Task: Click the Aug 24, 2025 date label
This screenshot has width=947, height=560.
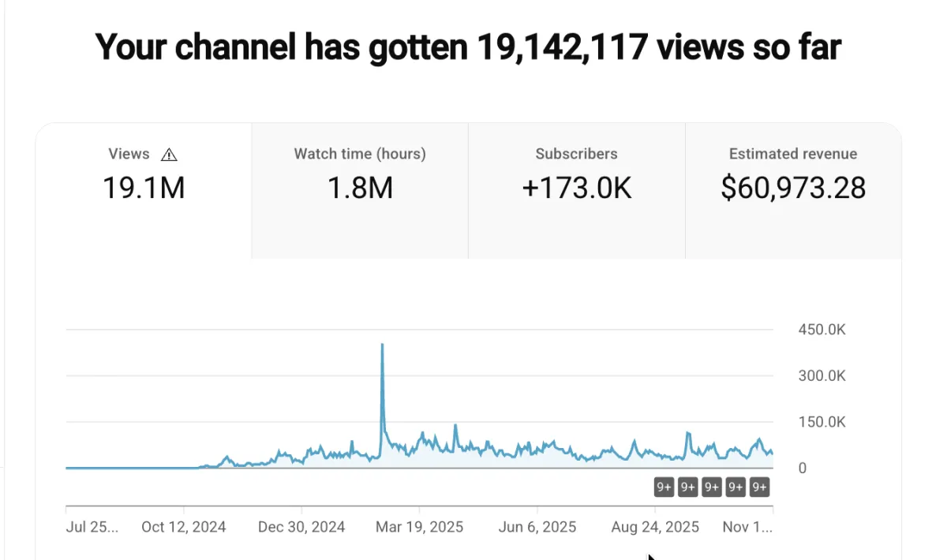Action: (656, 527)
